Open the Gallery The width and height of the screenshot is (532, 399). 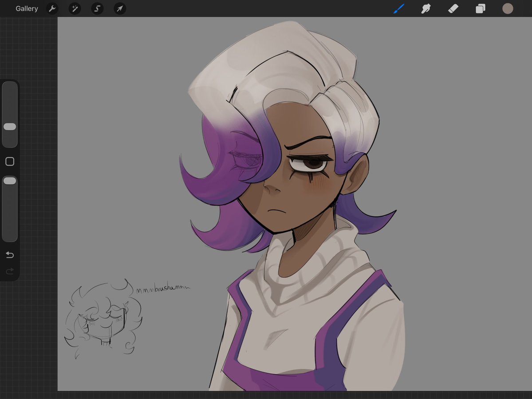pos(27,8)
